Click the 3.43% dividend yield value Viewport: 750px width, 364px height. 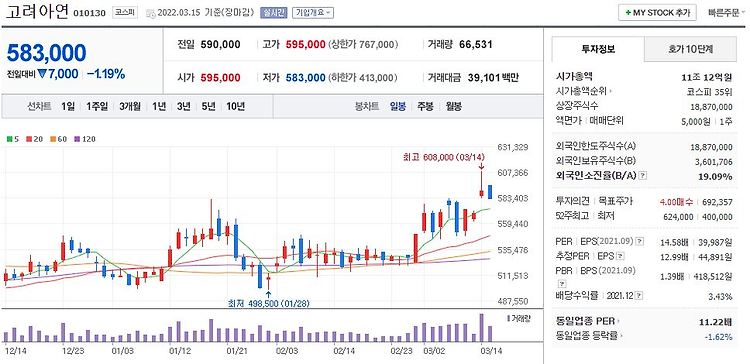coord(721,296)
